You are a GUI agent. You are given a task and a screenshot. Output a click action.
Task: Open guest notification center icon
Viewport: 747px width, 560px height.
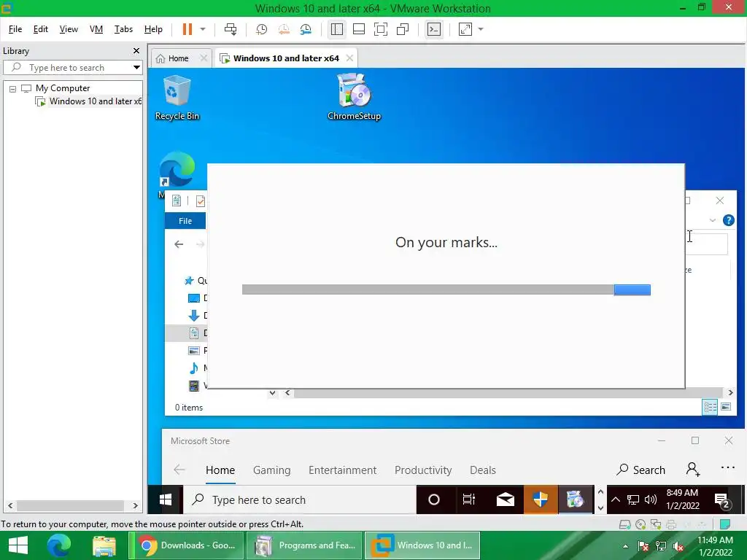pos(723,500)
